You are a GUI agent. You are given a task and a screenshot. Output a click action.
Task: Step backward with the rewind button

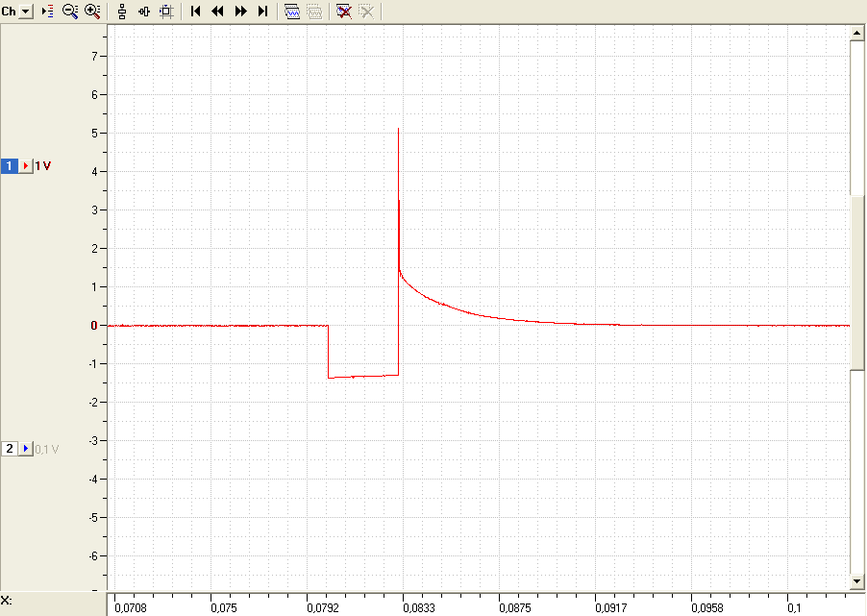[x=218, y=12]
